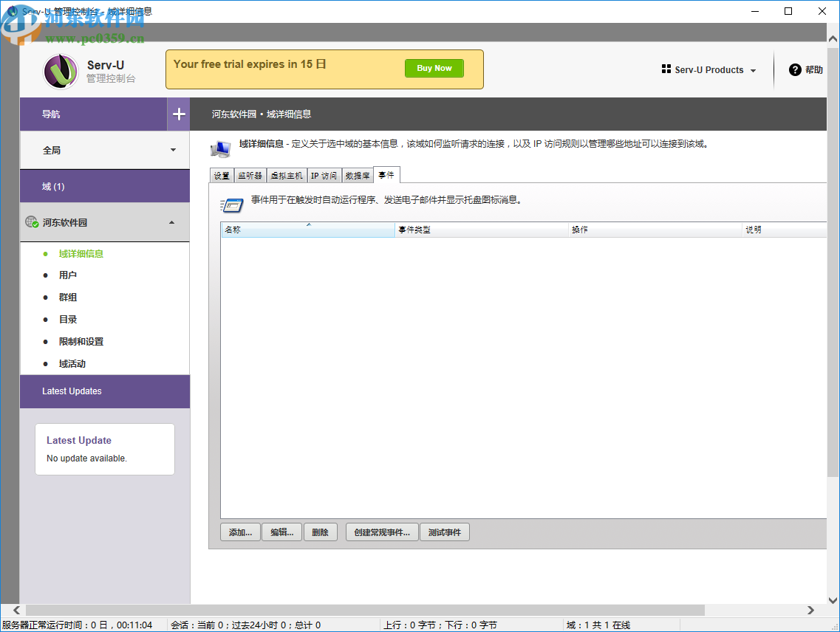Switch to the 虚拟主机 tab
840x632 pixels.
click(287, 176)
